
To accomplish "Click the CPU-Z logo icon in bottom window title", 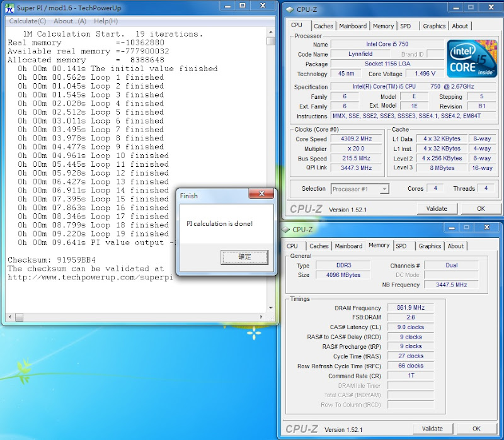I will coord(285,230).
